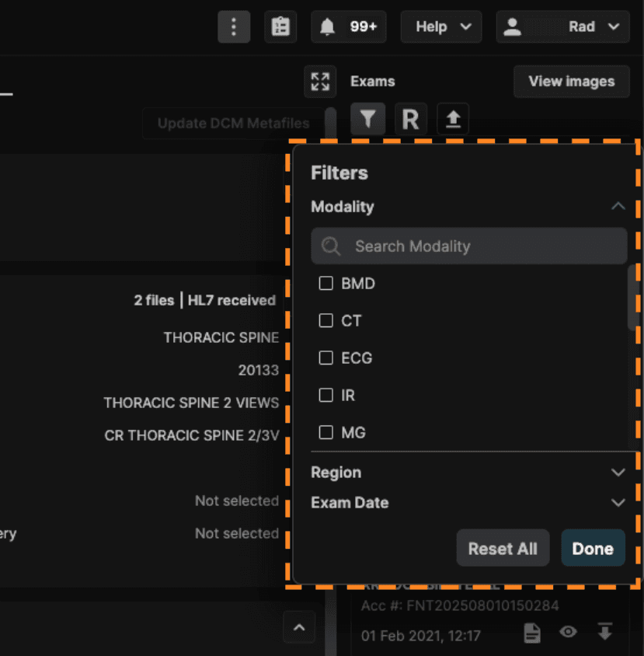This screenshot has width=644, height=656.
Task: Toggle eye visibility icon for 01 Feb 2021 exam
Action: [x=568, y=631]
